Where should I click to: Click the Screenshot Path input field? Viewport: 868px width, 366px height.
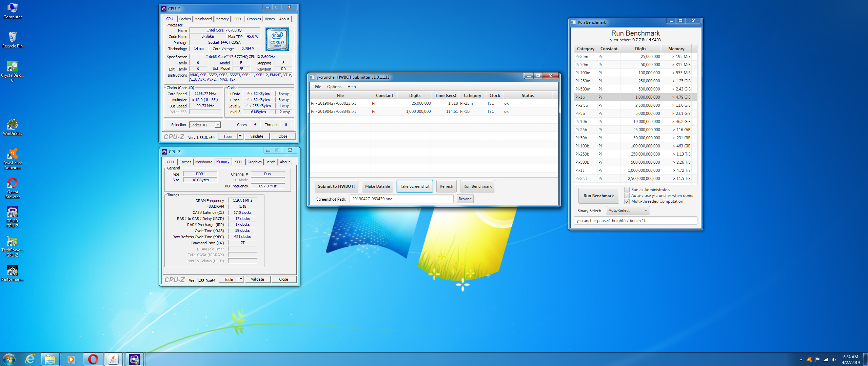(401, 199)
